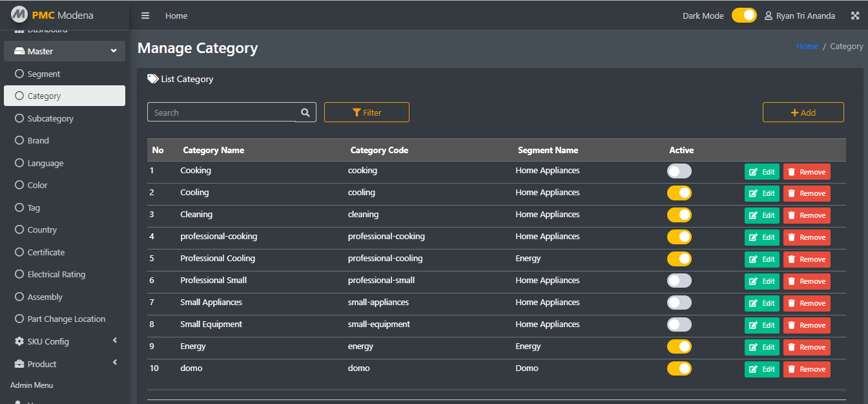Remove the Small Equipment category
This screenshot has width=868, height=404.
(807, 325)
